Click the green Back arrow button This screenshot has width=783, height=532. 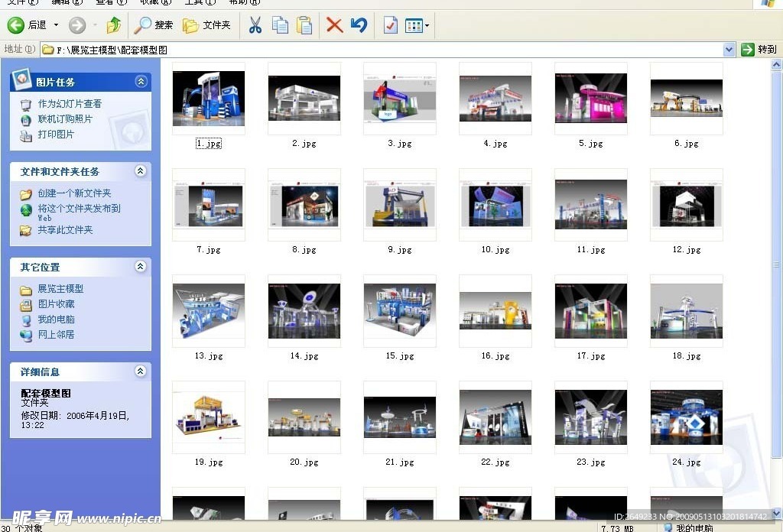pos(16,25)
